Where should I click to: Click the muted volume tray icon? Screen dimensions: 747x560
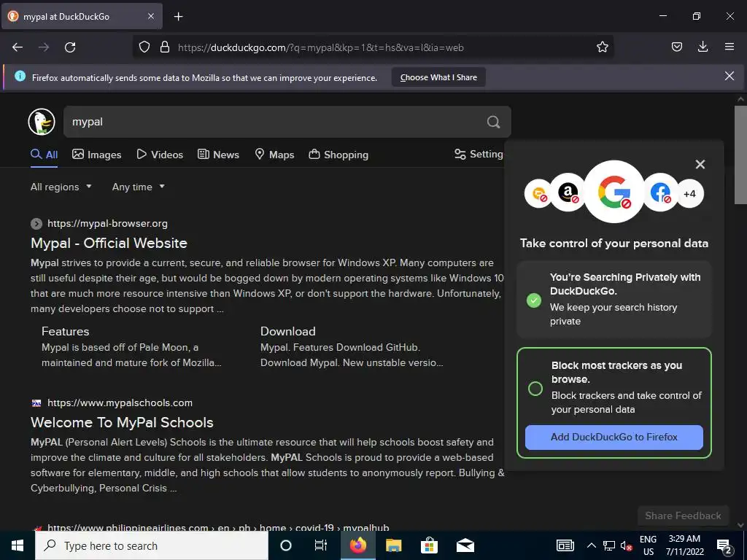click(x=626, y=546)
